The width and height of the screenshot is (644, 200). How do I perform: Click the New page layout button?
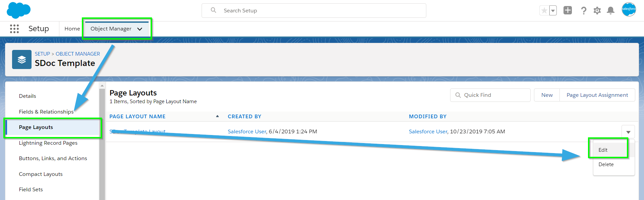(547, 95)
